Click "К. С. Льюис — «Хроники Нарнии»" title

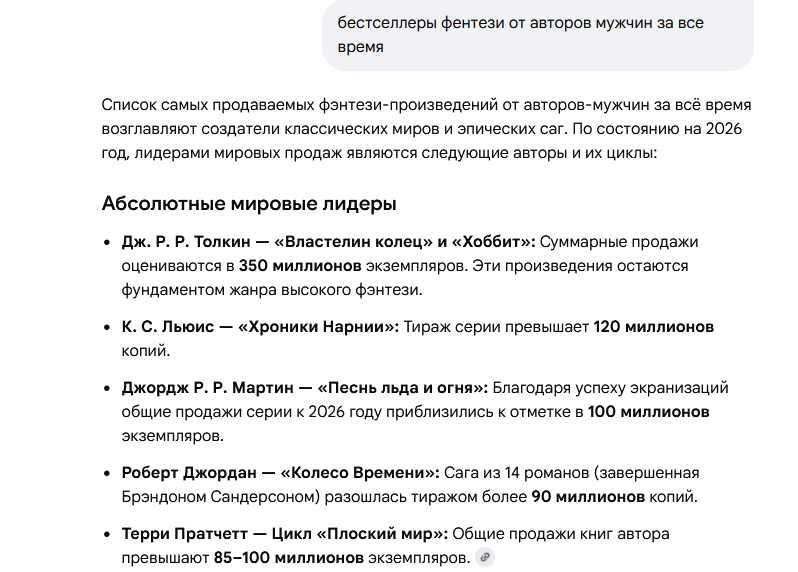pos(260,327)
